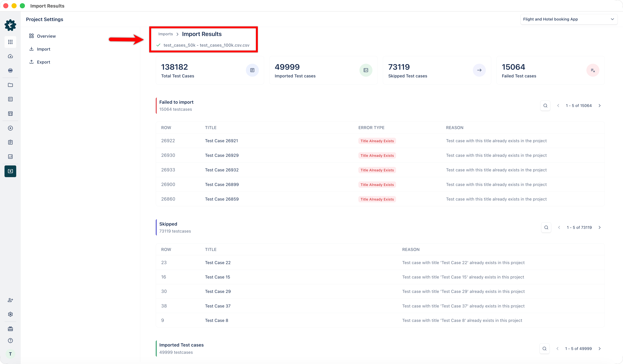Click the play-circle test runs sidebar icon
The image size is (623, 364).
click(x=10, y=128)
